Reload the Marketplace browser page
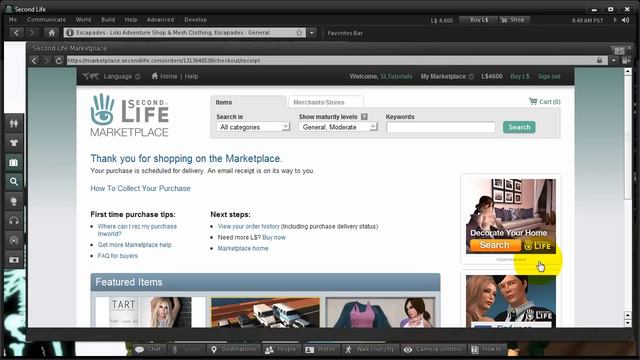 pyautogui.click(x=59, y=60)
